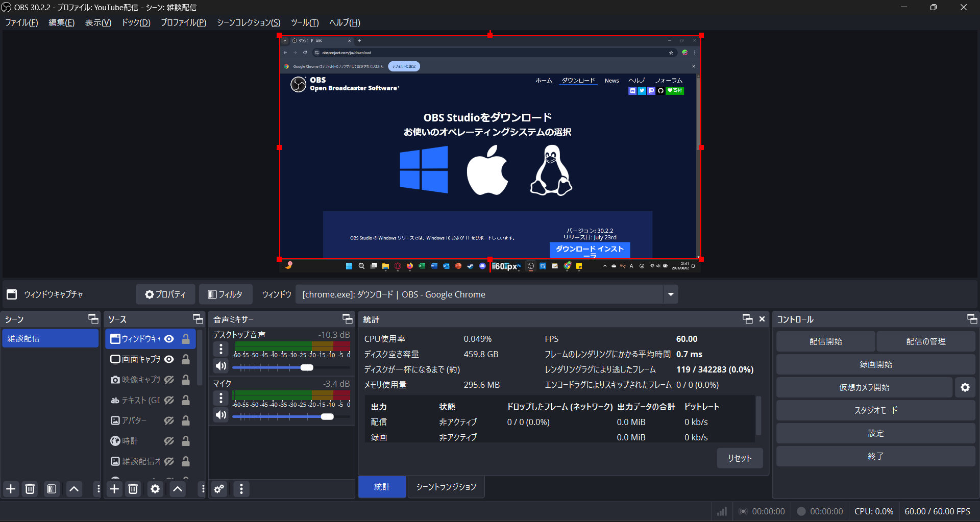Open scene filters icon in Scenes dock
980x522 pixels.
click(x=52, y=489)
